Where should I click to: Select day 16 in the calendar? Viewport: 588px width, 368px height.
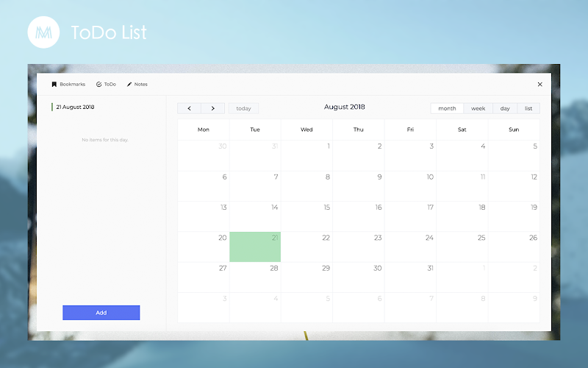(x=359, y=216)
